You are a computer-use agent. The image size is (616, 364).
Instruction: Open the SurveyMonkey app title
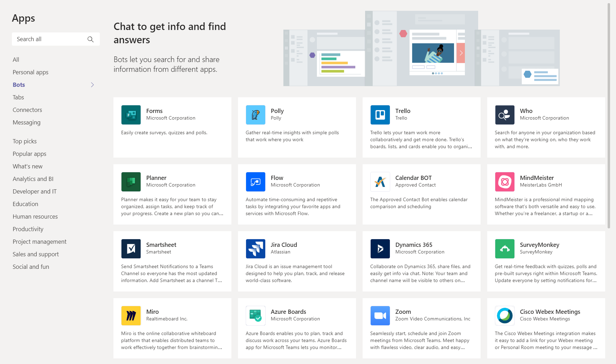[540, 245]
